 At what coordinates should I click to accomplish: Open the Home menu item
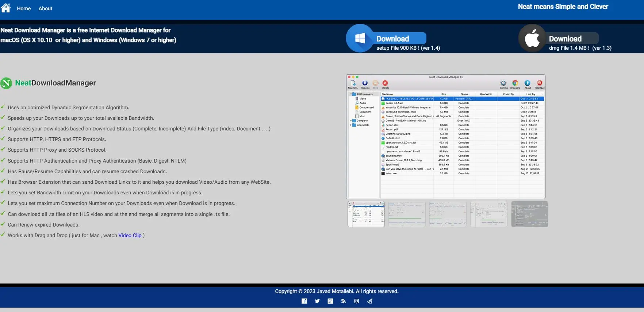24,8
